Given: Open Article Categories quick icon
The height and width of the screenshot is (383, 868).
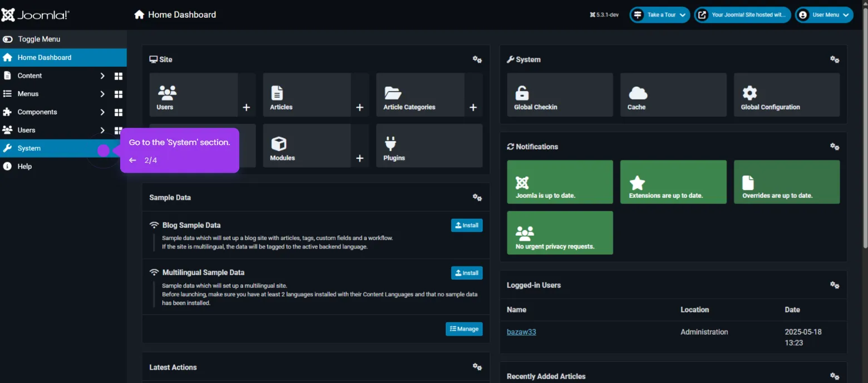Looking at the screenshot, I should pyautogui.click(x=420, y=94).
